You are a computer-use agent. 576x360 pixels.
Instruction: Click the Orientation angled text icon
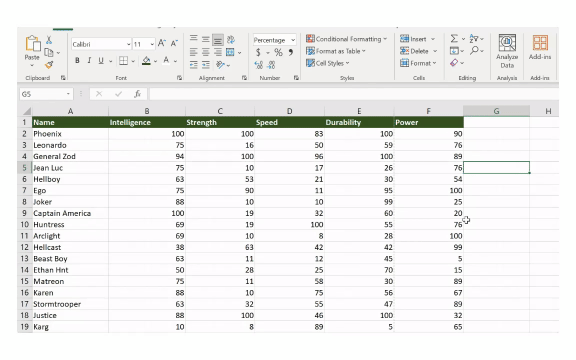[220, 65]
